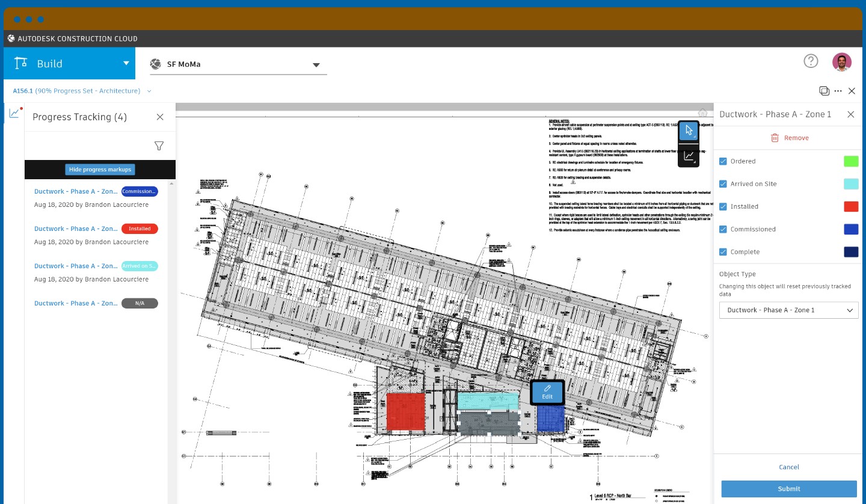This screenshot has width=866, height=504.
Task: Open the help question mark icon
Action: [x=811, y=61]
